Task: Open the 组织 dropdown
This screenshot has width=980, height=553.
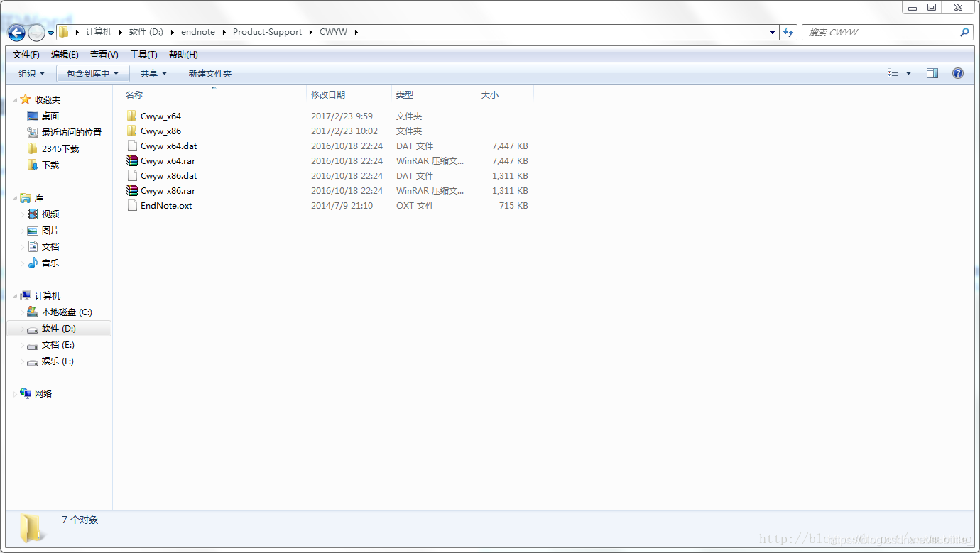Action: (x=31, y=73)
